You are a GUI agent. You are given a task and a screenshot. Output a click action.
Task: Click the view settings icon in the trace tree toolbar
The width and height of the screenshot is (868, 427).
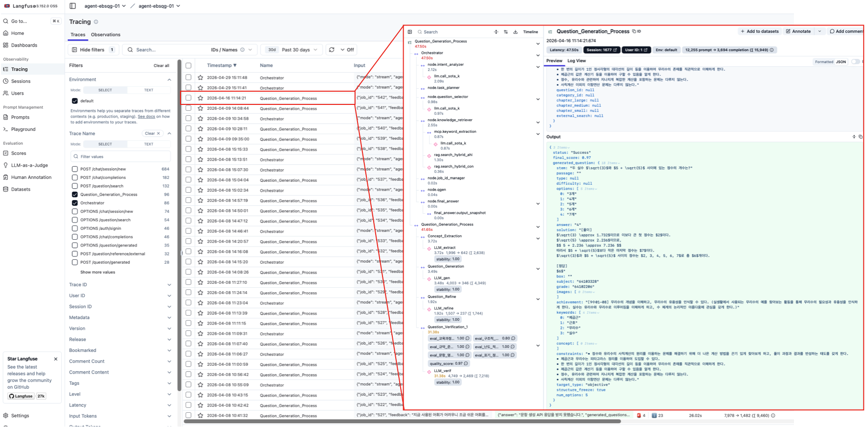[x=506, y=32]
